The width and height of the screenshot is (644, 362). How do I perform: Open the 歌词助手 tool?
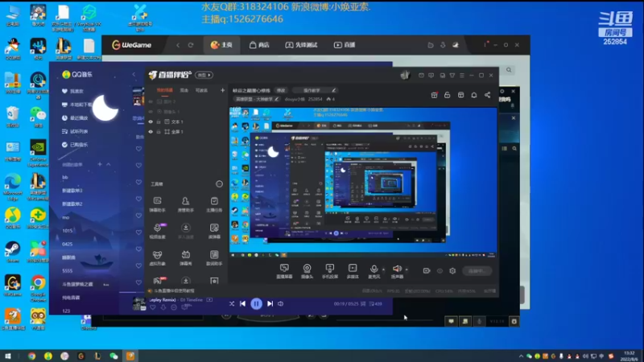pyautogui.click(x=214, y=257)
